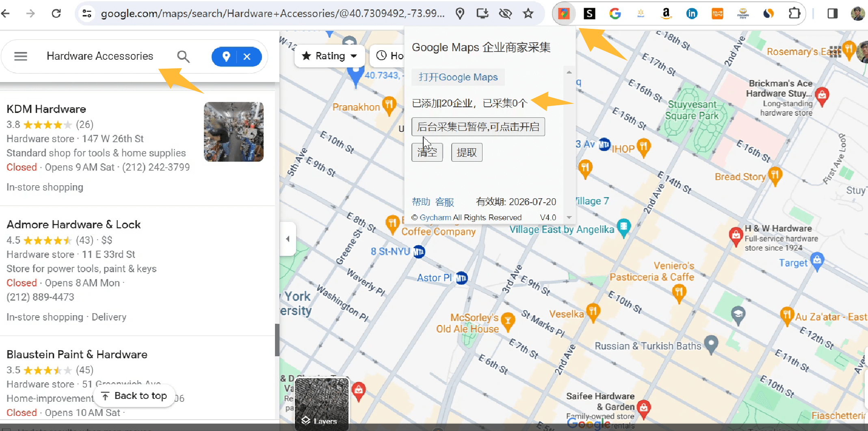Click Pranakhon restaurant map pin

tap(389, 105)
